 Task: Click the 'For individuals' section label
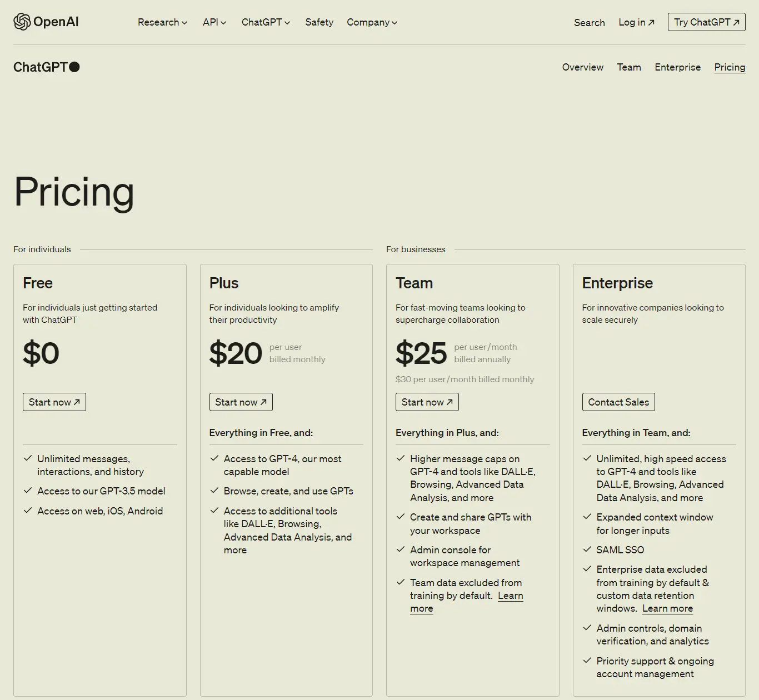pyautogui.click(x=42, y=249)
